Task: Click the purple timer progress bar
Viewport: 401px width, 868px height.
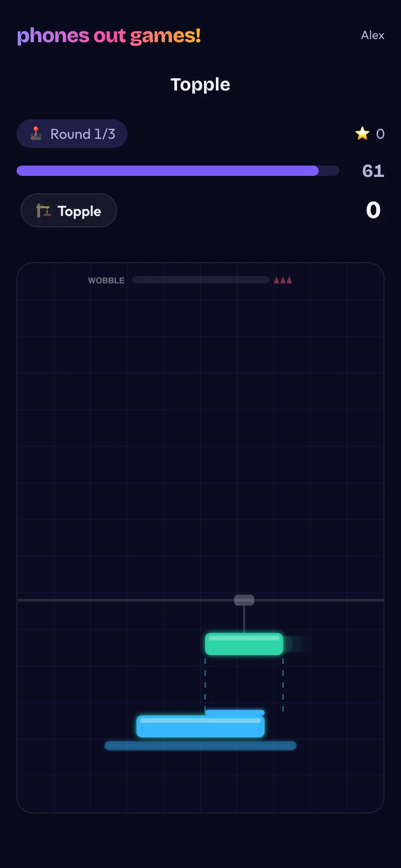Action: coord(178,171)
